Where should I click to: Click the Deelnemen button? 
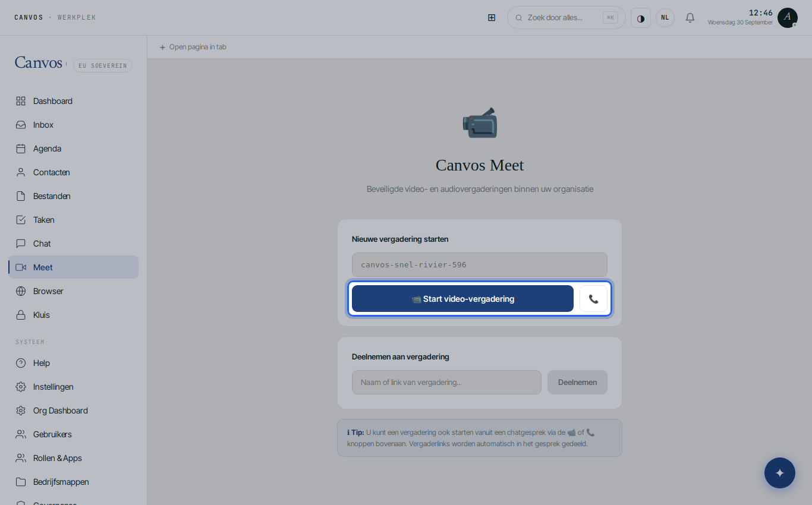577,383
